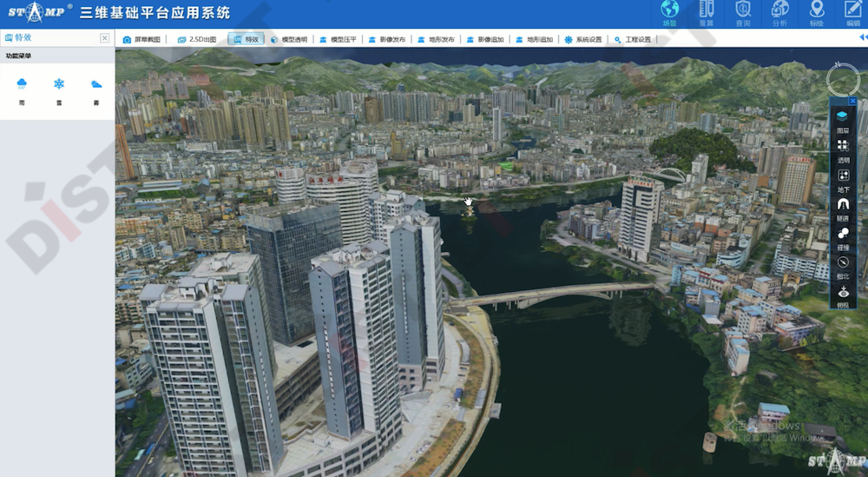Open the 分析 (Analysis) module

pos(779,13)
